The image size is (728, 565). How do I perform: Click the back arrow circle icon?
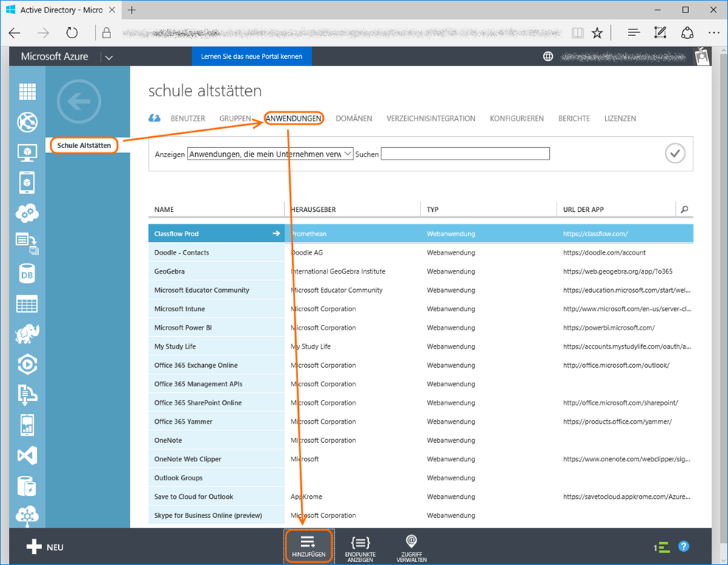coord(79,102)
